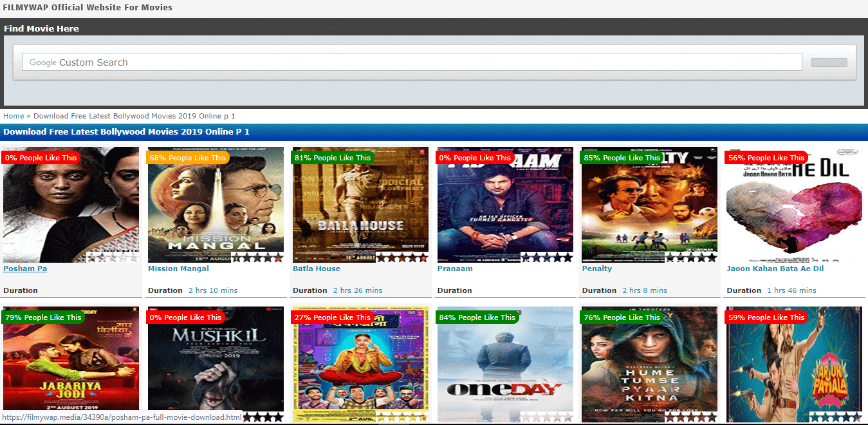Viewport: 868px width, 425px height.
Task: Click the "59% People Like This" badge
Action: [767, 317]
